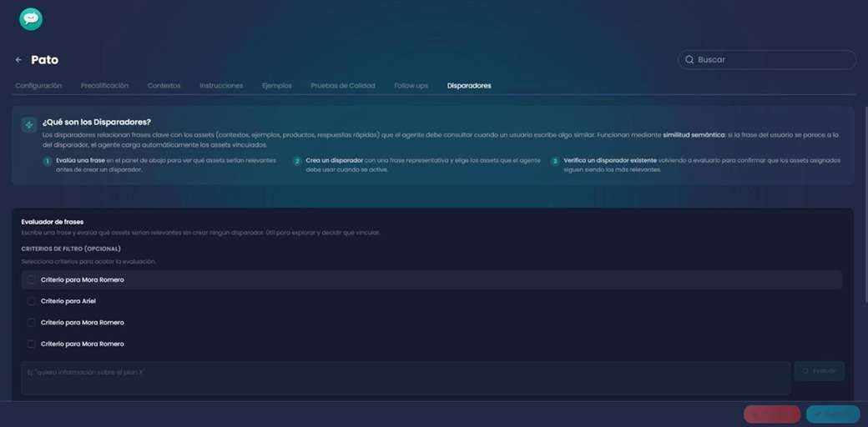868x427 pixels.
Task: Click the green chat bubble app logo
Action: pos(31,19)
